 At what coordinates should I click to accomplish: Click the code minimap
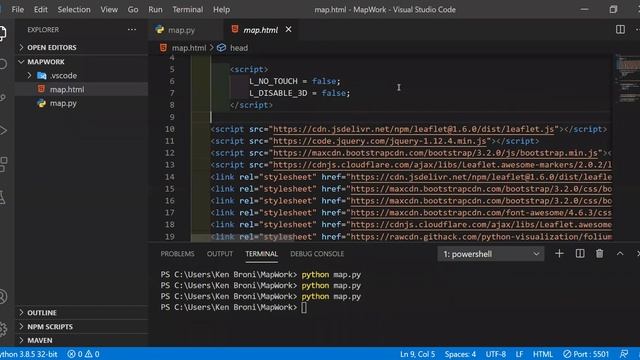click(627, 78)
